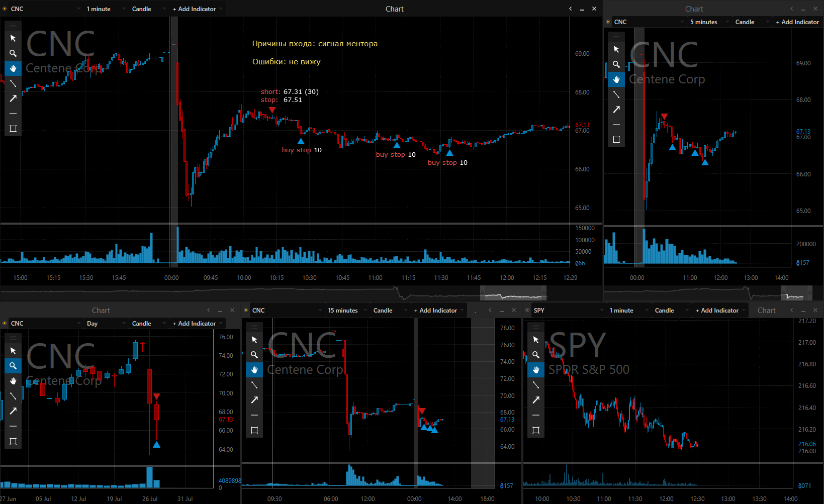
Task: Select the pointer tool in the 15 minutes chart
Action: 254,340
